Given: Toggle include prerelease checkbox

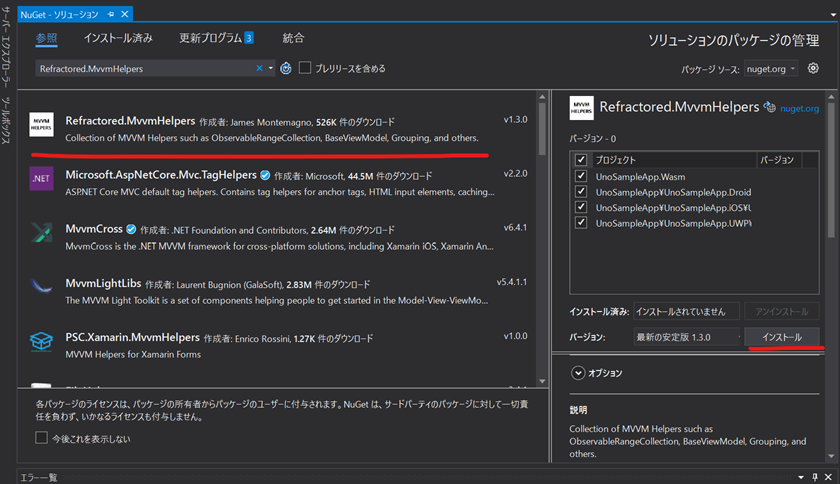Looking at the screenshot, I should (x=305, y=68).
